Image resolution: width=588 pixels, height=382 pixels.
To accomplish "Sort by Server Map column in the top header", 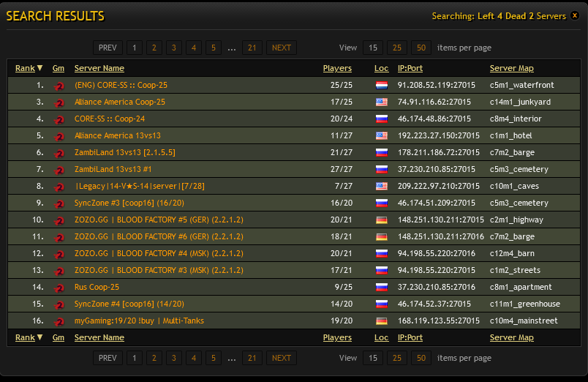I will pyautogui.click(x=511, y=68).
